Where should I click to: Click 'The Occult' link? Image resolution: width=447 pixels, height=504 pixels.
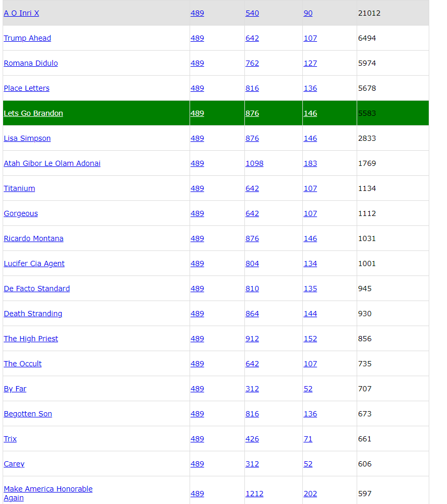coord(23,364)
